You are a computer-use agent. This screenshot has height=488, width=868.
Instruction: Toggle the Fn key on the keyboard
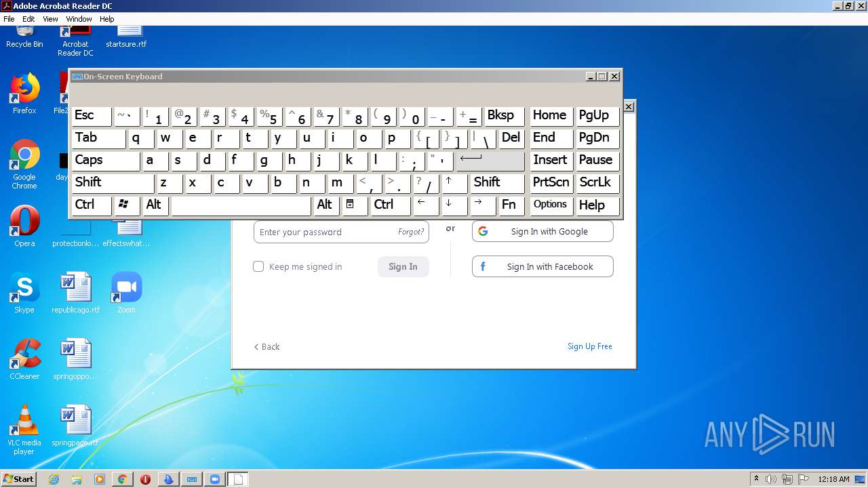pos(511,205)
